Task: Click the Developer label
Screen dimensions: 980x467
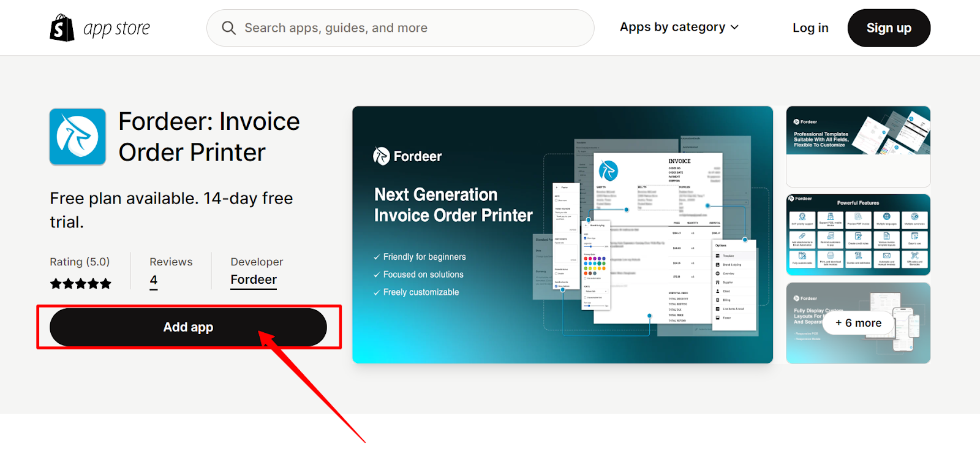Action: point(257,262)
